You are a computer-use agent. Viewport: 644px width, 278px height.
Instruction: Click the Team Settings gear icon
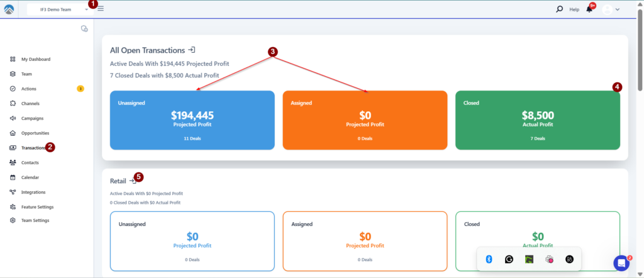(x=13, y=221)
